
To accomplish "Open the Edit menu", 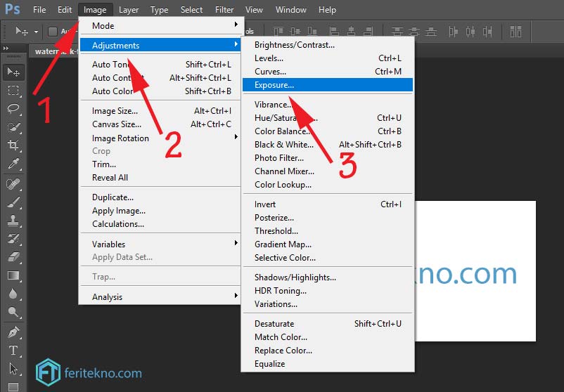I will pos(65,10).
